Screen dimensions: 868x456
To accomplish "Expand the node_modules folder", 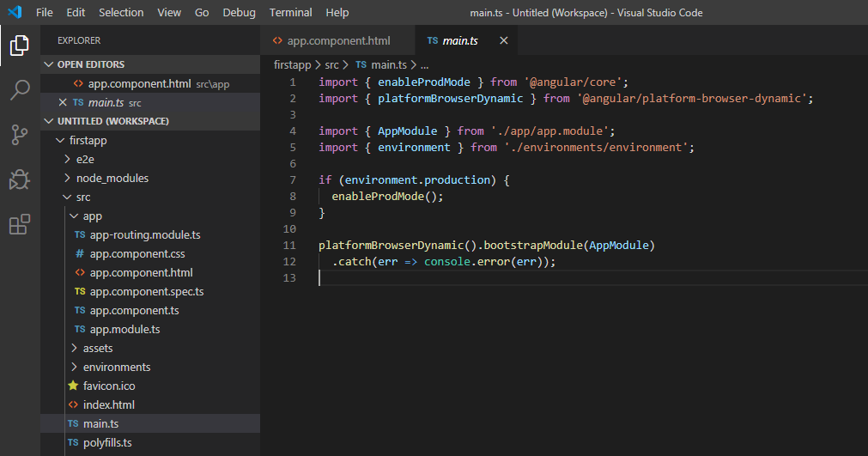I will [x=67, y=179].
